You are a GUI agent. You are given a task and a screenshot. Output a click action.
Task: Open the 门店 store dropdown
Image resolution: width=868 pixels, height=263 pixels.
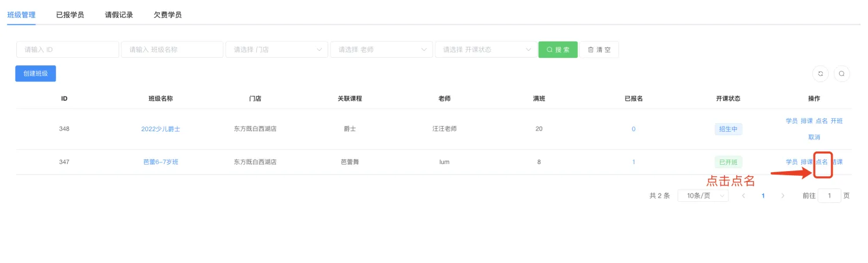277,50
